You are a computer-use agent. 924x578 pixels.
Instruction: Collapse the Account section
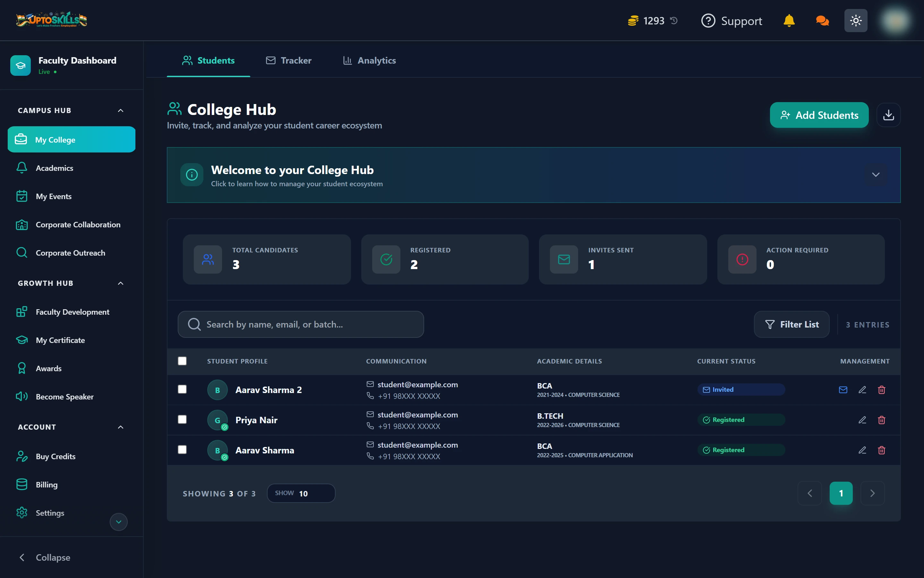[x=121, y=427]
